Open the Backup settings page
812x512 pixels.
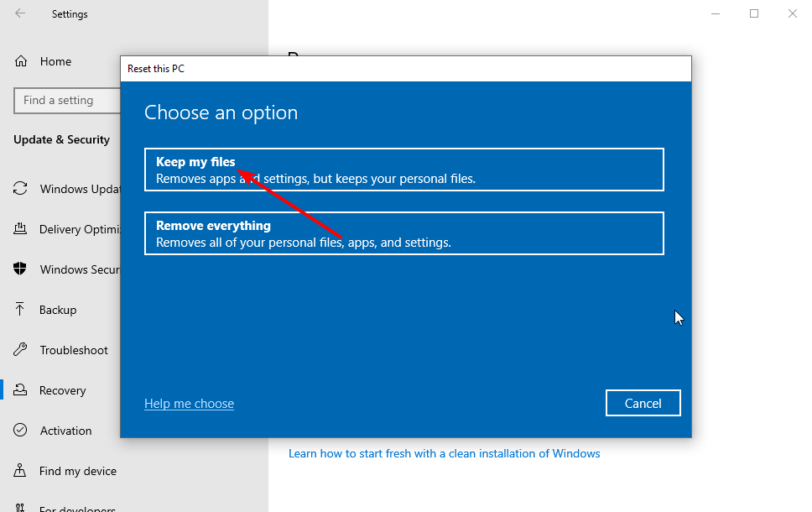point(58,310)
